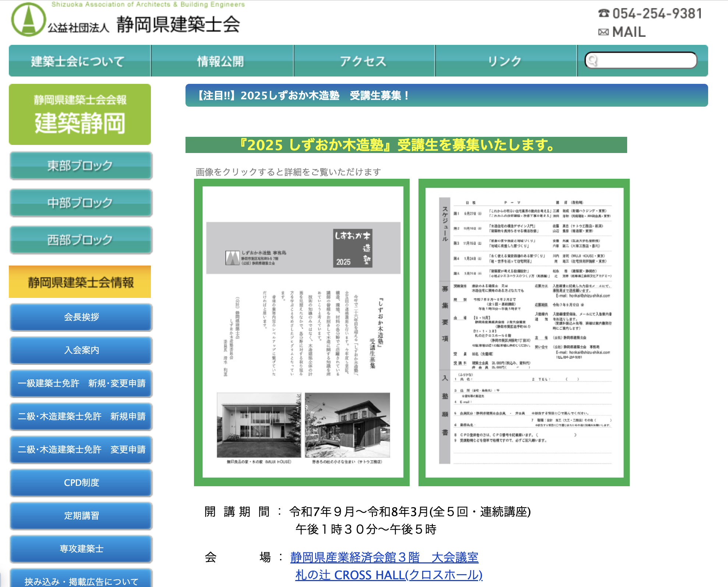The height and width of the screenshot is (587, 728).
Task: Open the flyer cover thumbnail image
Action: 301,332
